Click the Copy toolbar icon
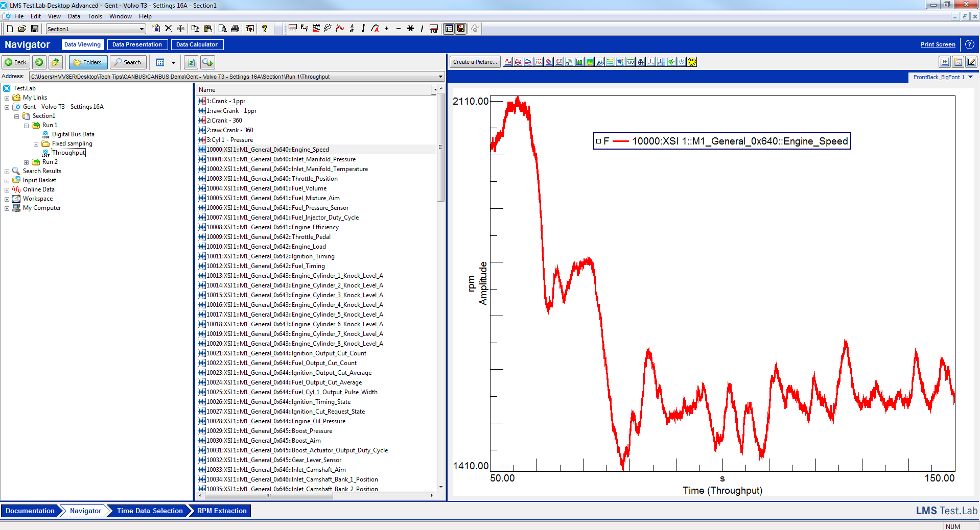 (195, 29)
